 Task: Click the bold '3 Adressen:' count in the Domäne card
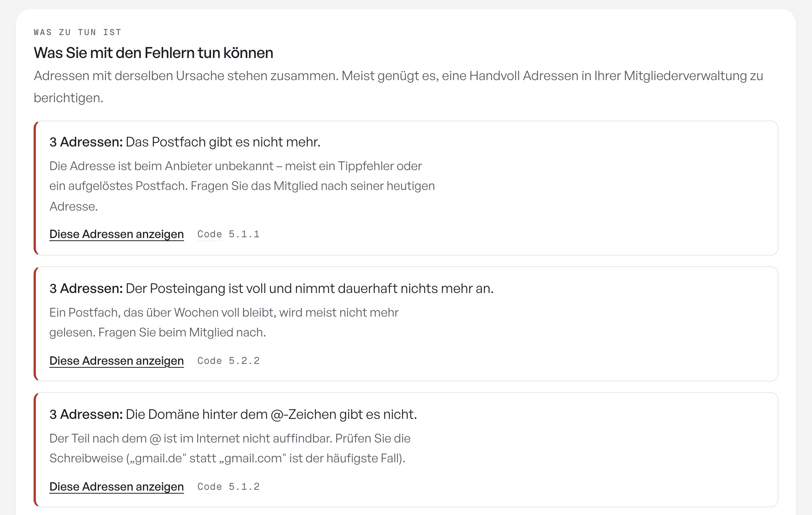86,414
